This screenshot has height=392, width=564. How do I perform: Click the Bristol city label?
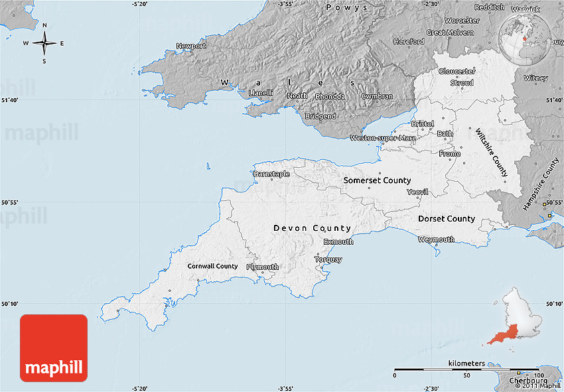tap(422, 124)
